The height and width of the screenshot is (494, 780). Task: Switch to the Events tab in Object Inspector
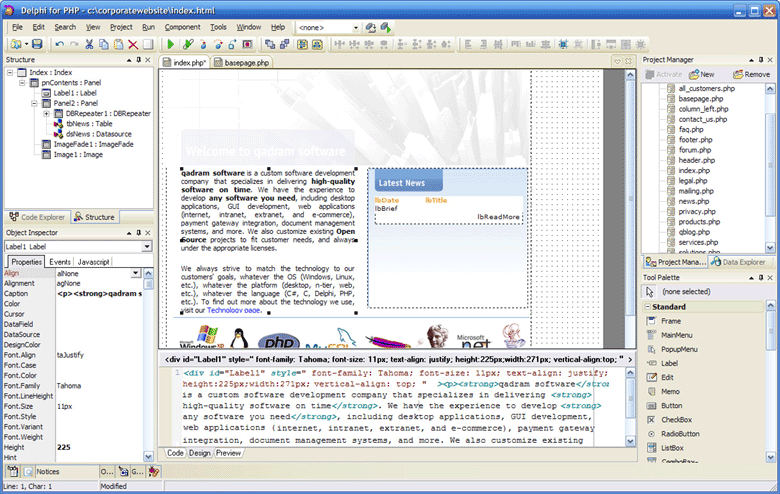point(60,262)
